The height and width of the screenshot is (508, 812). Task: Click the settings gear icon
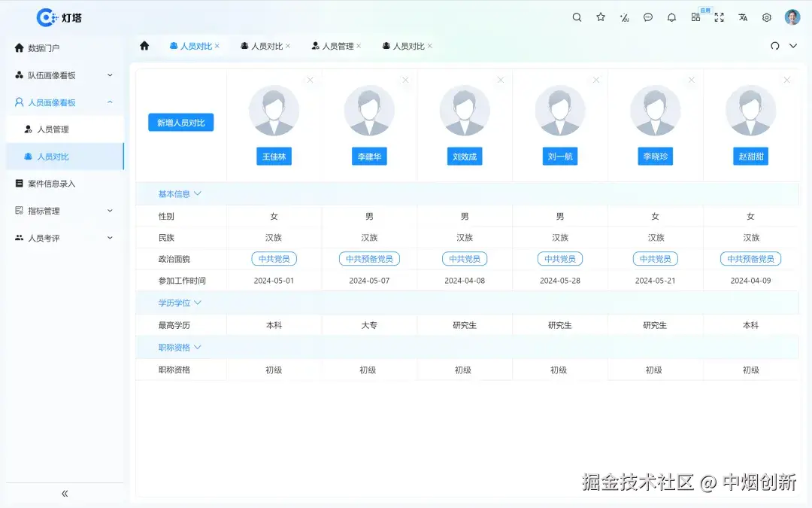[x=766, y=17]
